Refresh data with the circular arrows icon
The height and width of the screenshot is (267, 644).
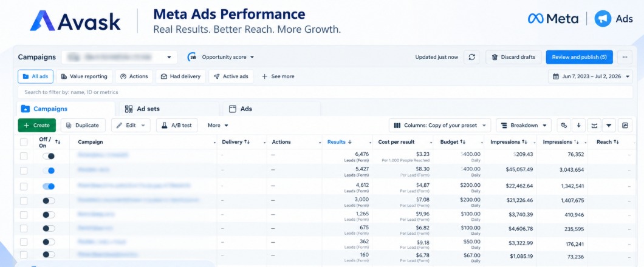(x=471, y=57)
